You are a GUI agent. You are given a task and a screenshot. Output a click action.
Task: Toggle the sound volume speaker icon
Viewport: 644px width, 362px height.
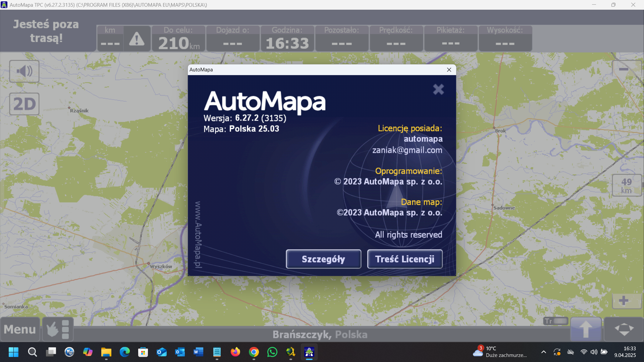coord(24,71)
